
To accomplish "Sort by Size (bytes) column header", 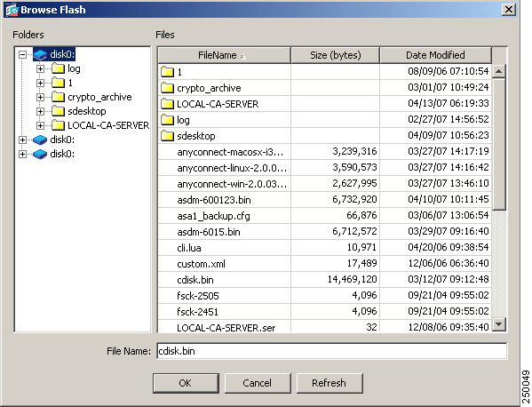I will pos(335,55).
